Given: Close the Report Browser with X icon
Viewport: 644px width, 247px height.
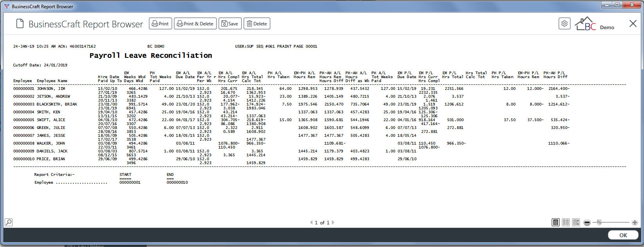Looking at the screenshot, I should pos(633,24).
